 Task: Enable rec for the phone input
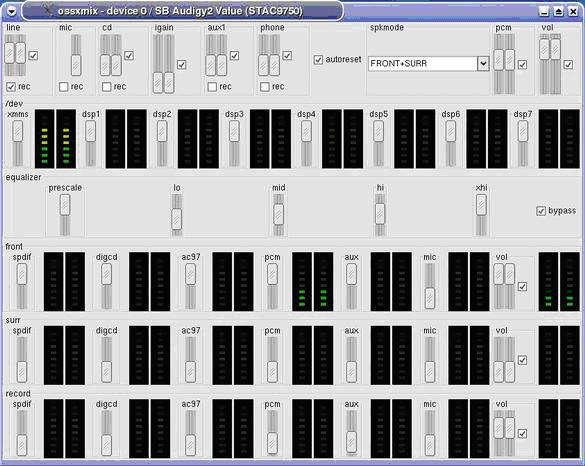tap(265, 87)
